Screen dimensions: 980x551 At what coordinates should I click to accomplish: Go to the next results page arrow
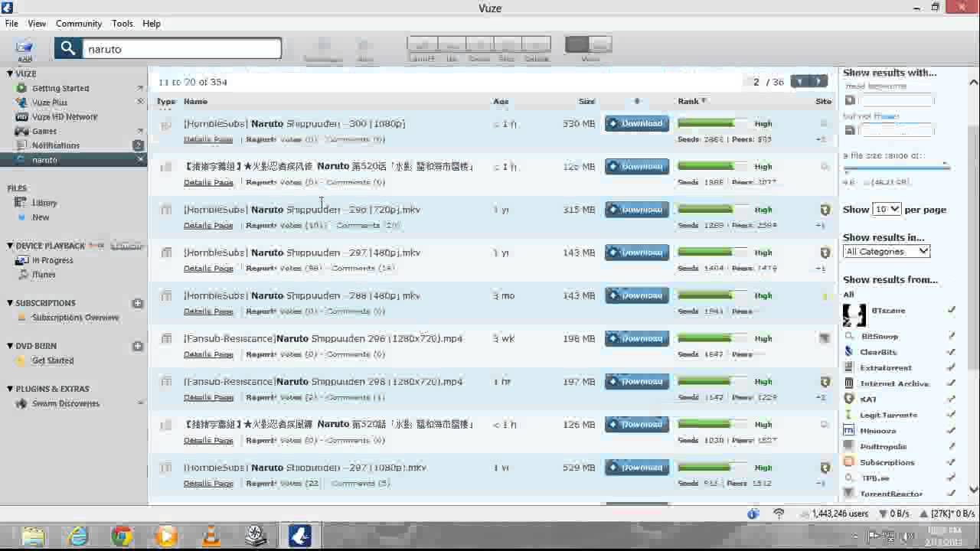(820, 81)
